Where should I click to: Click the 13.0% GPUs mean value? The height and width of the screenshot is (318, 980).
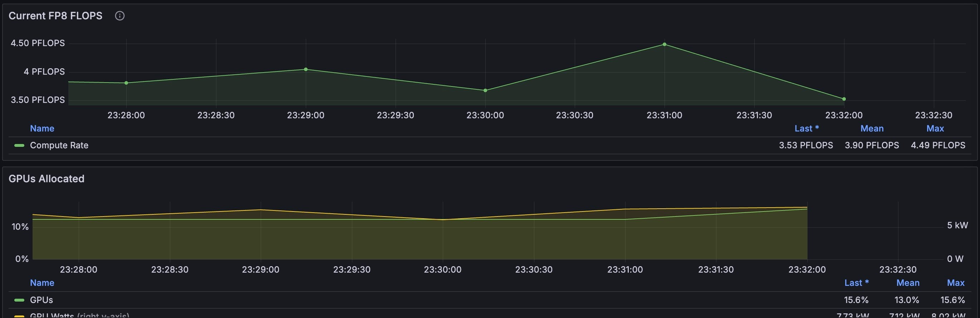click(907, 300)
